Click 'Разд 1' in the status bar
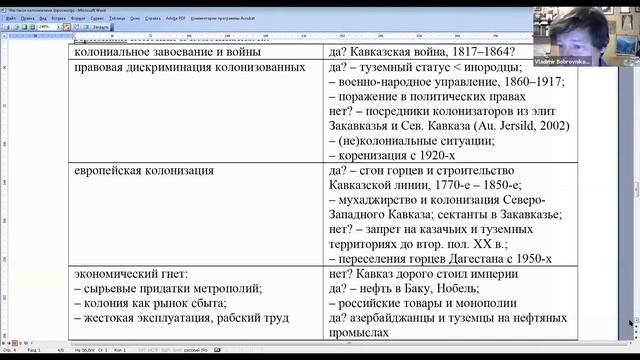640x360 pixels. 34,350
